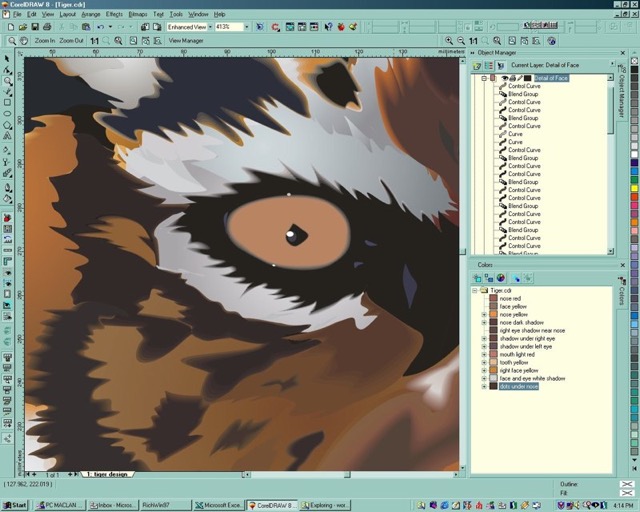Click the What's This help cursor icon
This screenshot has height=512, width=640.
pyautogui.click(x=329, y=27)
